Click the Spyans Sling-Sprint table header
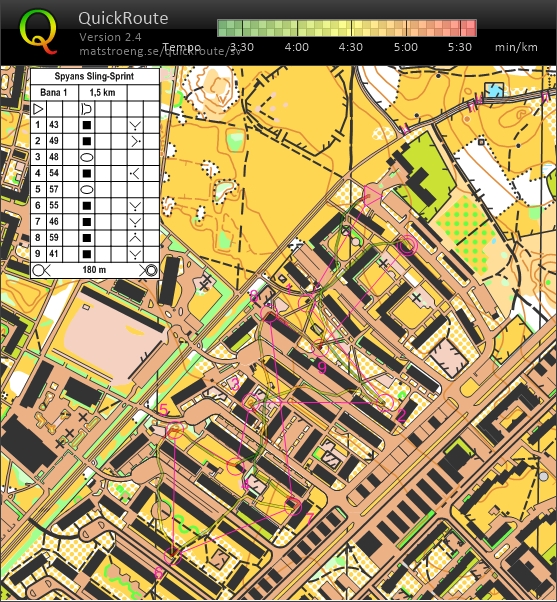 pyautogui.click(x=94, y=76)
